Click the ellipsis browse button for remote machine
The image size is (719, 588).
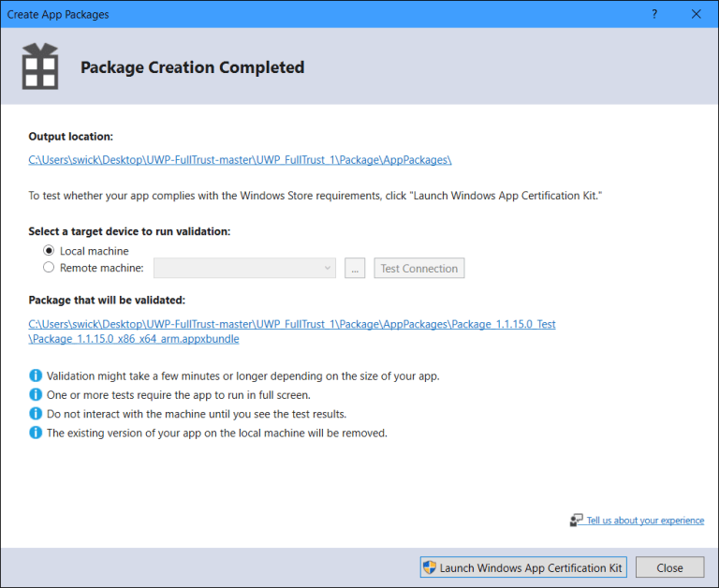point(355,268)
